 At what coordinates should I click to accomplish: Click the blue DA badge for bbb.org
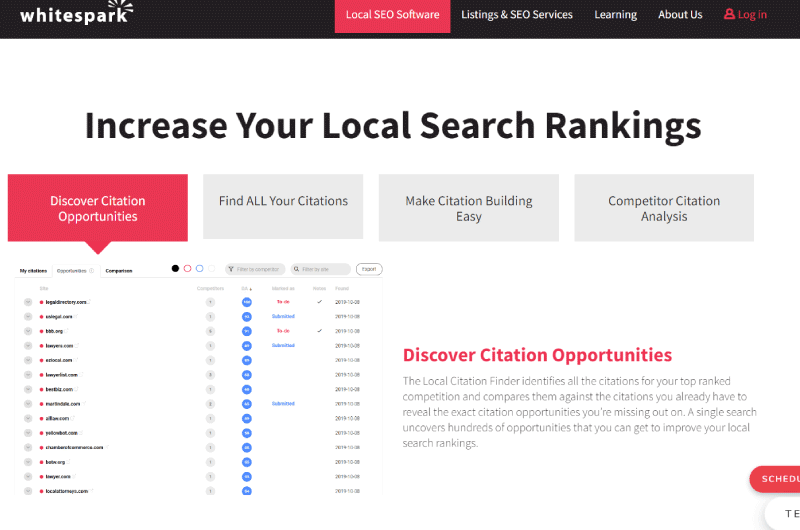[x=246, y=331]
